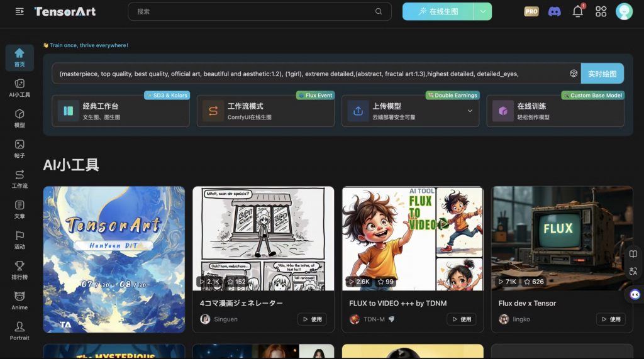The width and height of the screenshot is (644, 359).
Task: Click the Custom Base Model tag
Action: (x=592, y=96)
